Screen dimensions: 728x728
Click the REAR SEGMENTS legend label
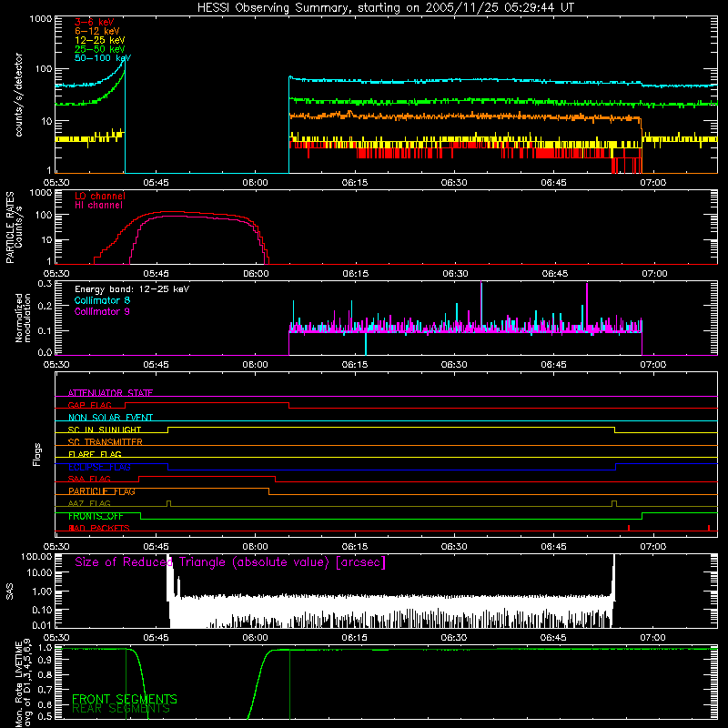click(121, 709)
